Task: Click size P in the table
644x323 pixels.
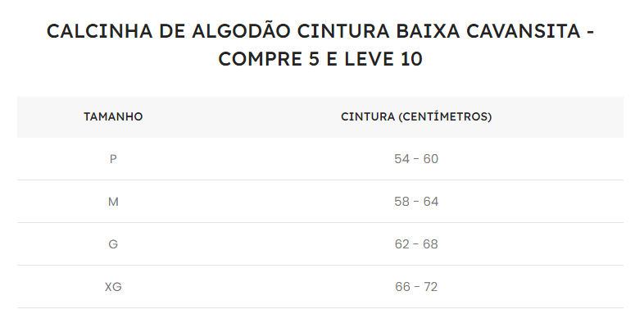Action: pos(113,158)
